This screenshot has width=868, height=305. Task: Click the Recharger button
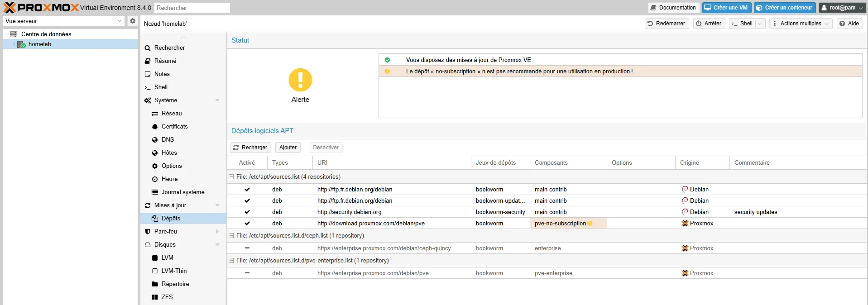250,148
